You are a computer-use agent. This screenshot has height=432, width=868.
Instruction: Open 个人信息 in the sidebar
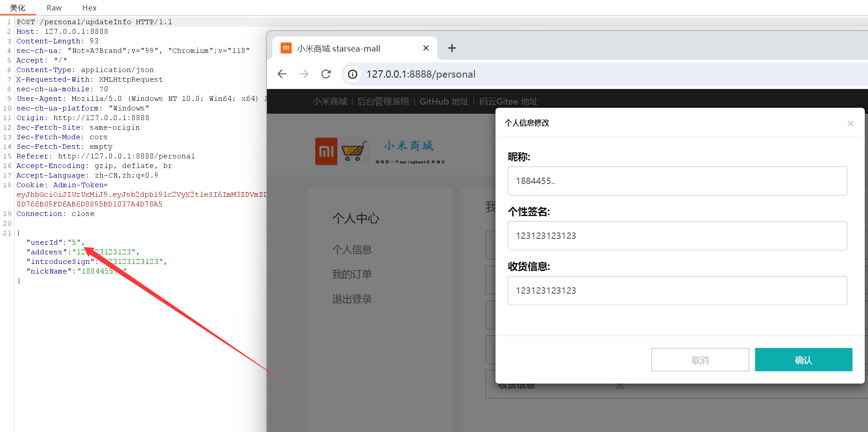pyautogui.click(x=352, y=249)
